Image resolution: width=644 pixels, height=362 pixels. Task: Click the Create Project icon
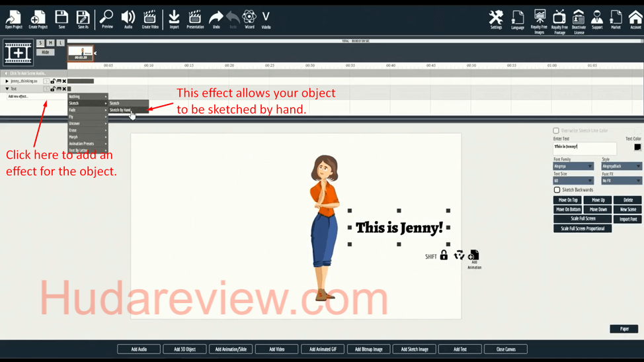coord(38,19)
